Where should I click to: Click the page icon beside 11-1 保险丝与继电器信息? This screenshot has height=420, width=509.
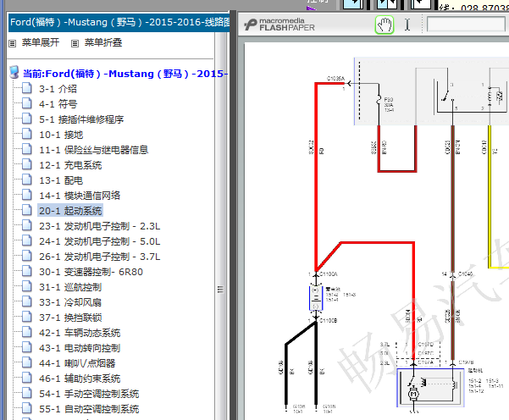(x=27, y=149)
